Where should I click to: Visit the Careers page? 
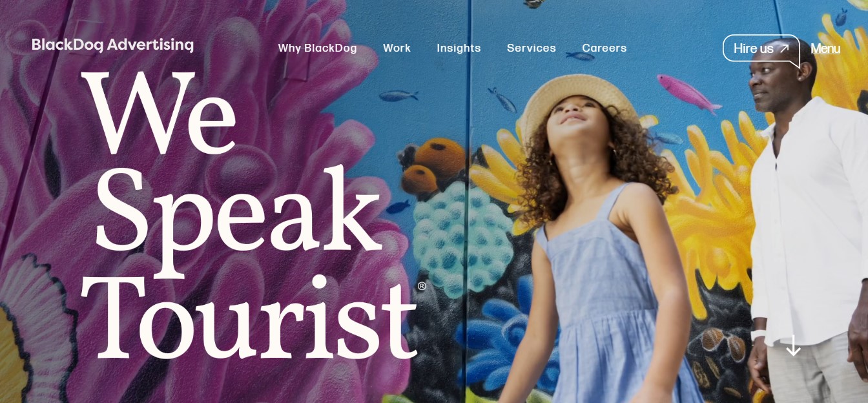604,48
